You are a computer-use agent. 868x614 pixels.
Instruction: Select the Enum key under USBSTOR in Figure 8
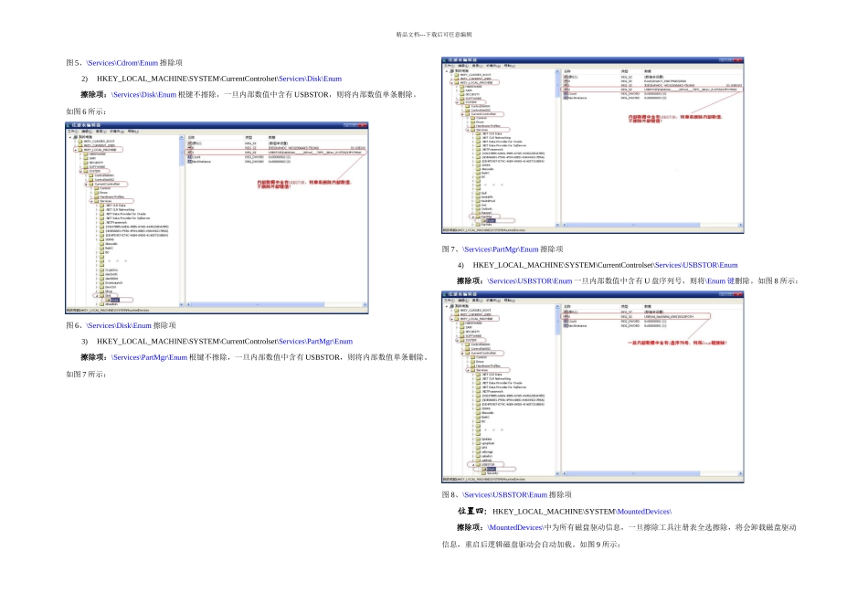click(x=491, y=470)
